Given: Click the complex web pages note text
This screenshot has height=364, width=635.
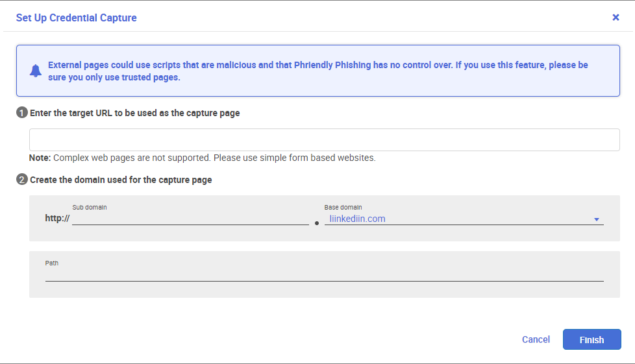Looking at the screenshot, I should coord(202,158).
